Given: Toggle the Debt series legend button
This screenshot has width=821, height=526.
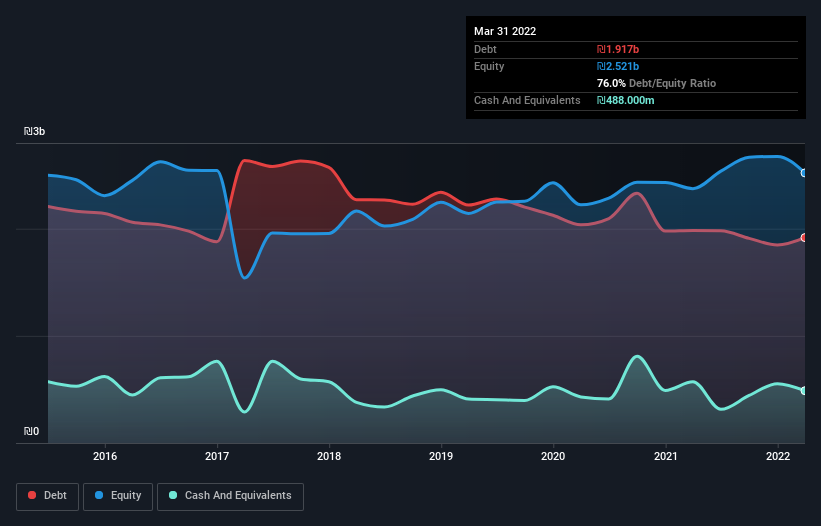Looking at the screenshot, I should click(x=47, y=496).
